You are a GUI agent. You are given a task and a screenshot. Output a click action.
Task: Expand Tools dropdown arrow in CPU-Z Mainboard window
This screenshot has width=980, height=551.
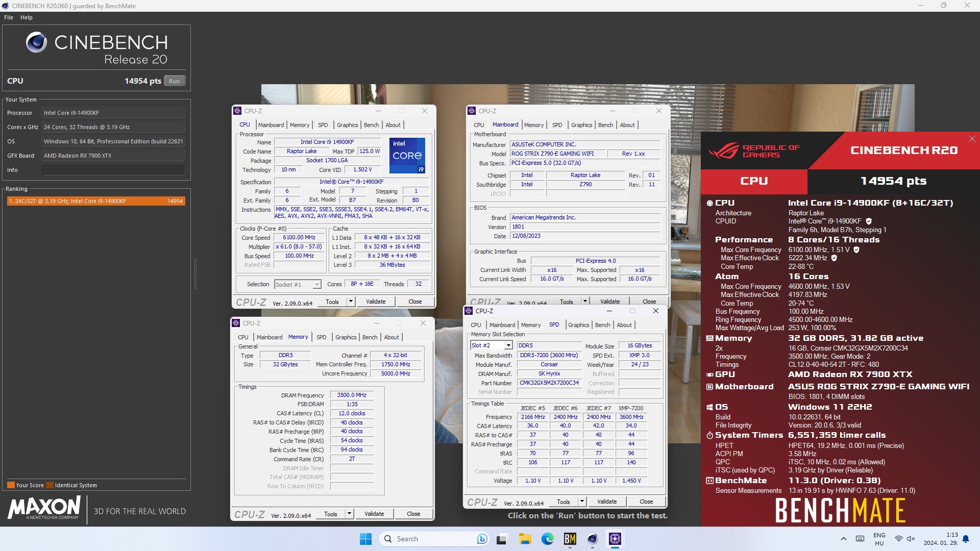[585, 301]
